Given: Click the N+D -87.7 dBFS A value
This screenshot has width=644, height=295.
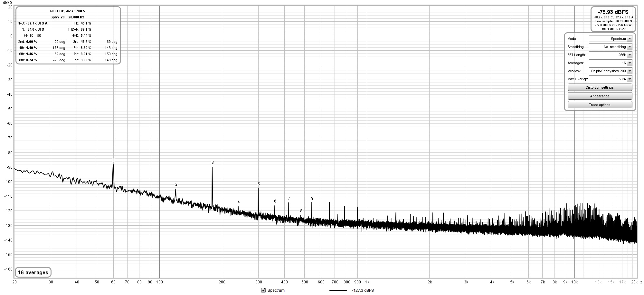Looking at the screenshot, I should click(x=37, y=23).
